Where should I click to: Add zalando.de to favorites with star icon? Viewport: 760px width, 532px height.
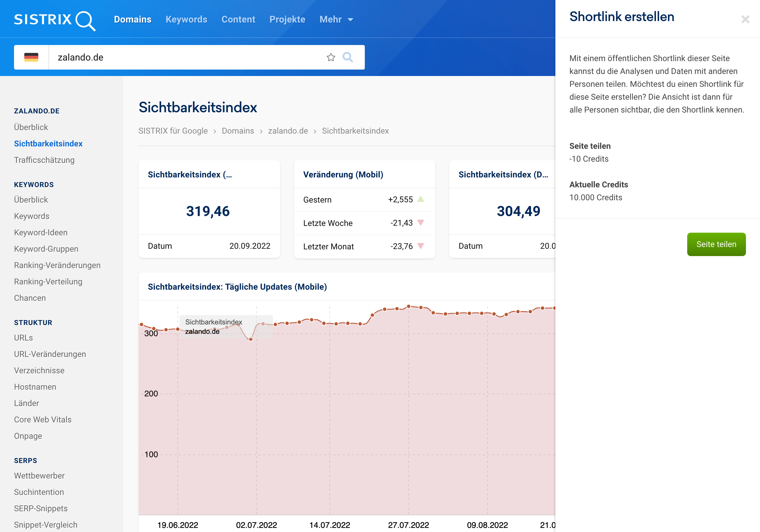(331, 57)
